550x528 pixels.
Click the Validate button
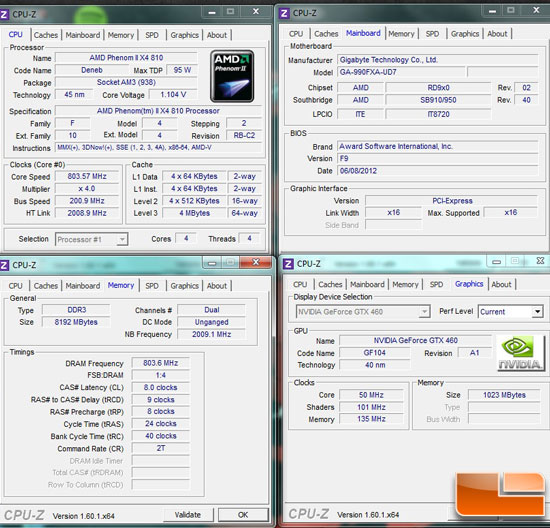[x=188, y=515]
